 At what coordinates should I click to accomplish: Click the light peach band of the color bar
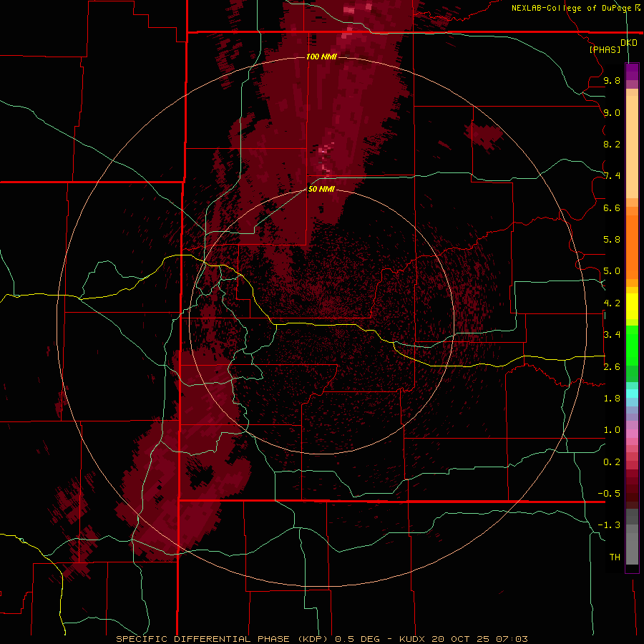tap(632, 147)
